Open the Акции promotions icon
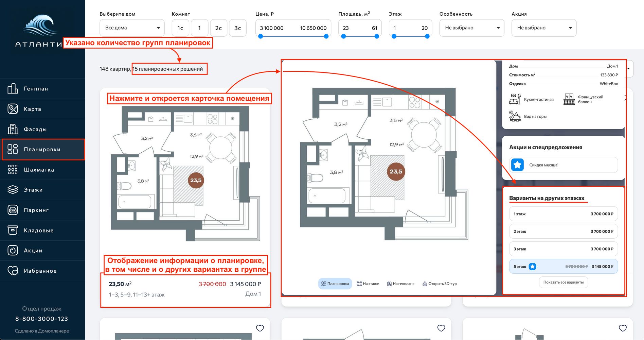This screenshot has width=644, height=340. [x=13, y=251]
